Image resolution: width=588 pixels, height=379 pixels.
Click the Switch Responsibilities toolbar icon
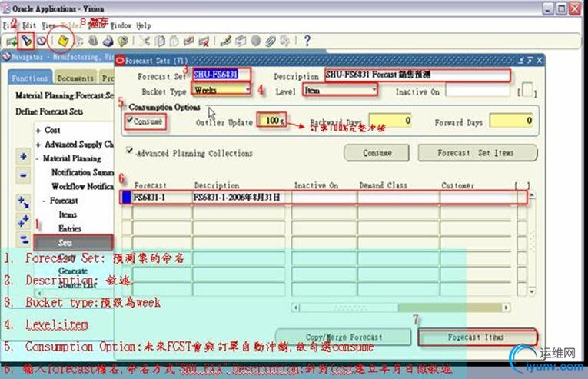[93, 41]
